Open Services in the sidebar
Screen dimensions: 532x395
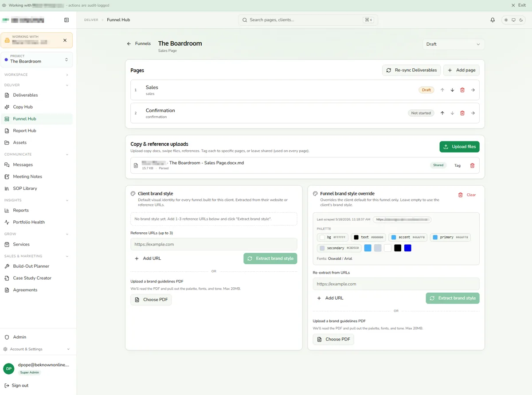pos(37,244)
